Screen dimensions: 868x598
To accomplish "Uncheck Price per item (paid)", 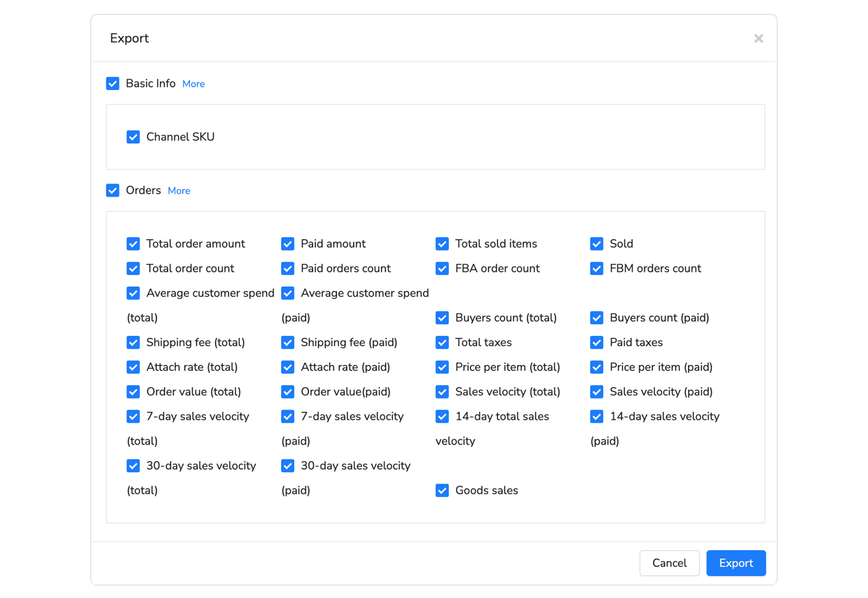I will pos(596,367).
